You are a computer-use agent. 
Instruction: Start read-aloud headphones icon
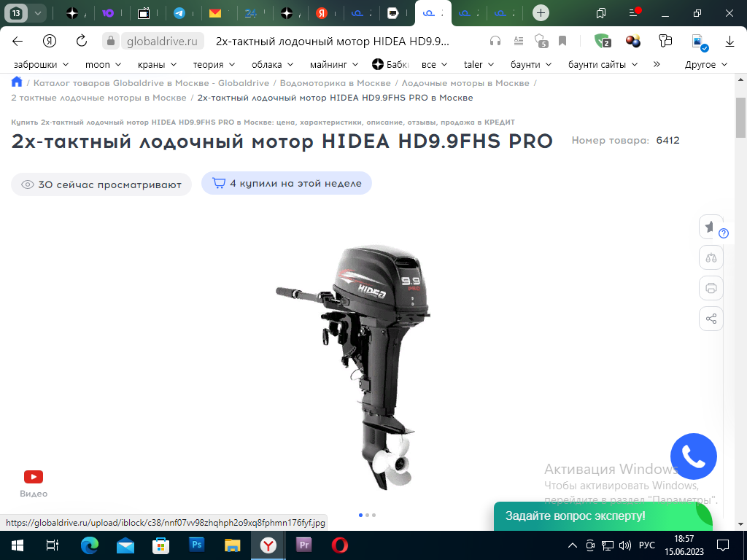click(495, 41)
